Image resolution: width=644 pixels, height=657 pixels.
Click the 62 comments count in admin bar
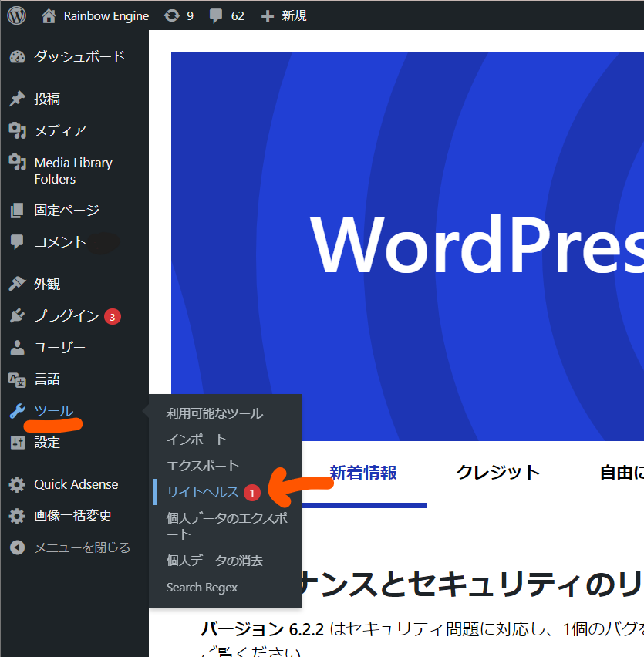click(x=238, y=16)
